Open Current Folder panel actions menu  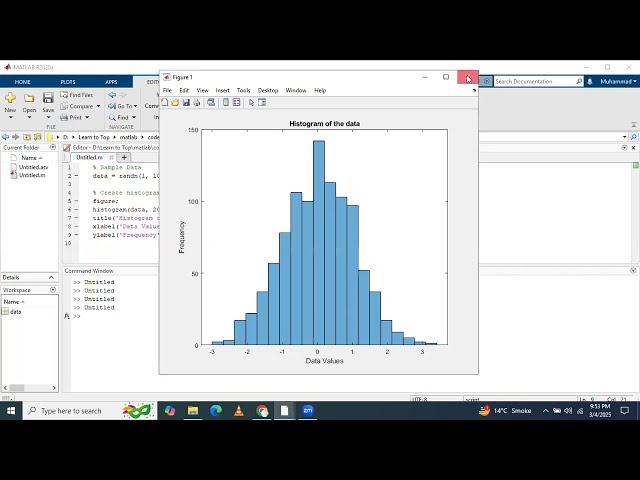53,147
